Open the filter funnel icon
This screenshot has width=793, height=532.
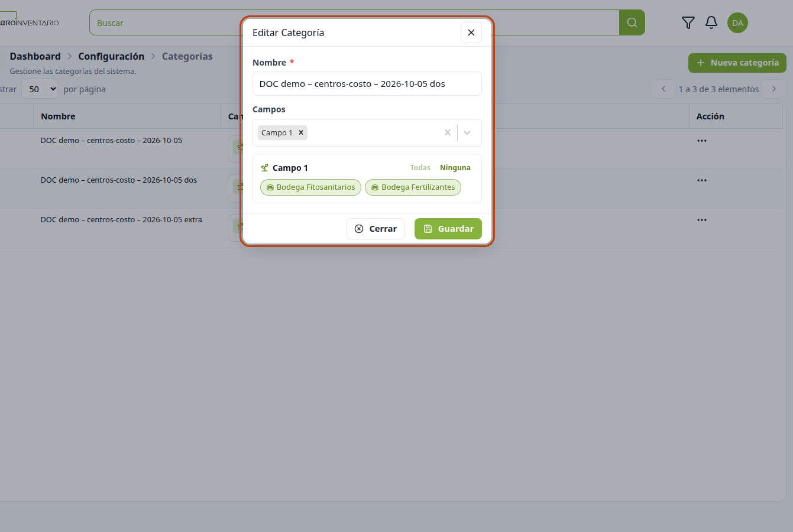tap(688, 22)
